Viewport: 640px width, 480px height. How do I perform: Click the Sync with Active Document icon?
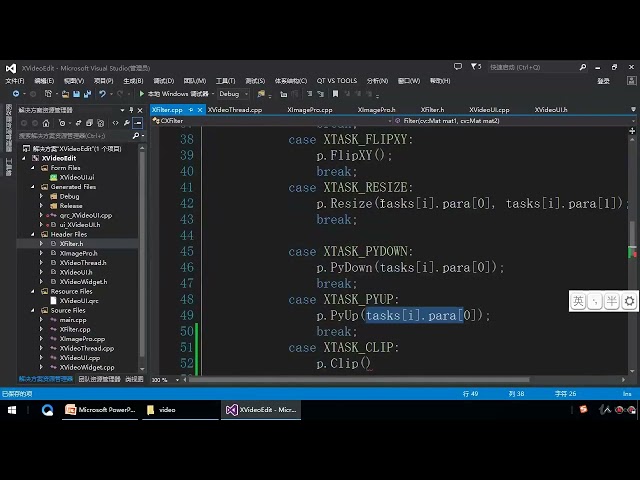(78, 123)
